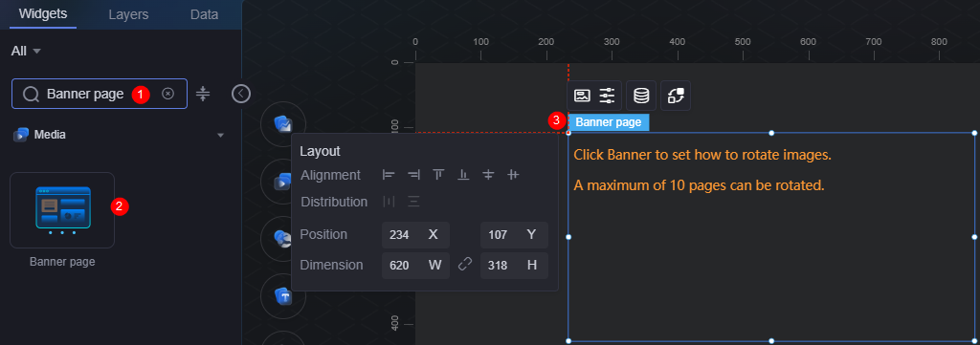Select the align left icon in Layout
Image resolution: width=980 pixels, height=345 pixels.
click(x=389, y=175)
